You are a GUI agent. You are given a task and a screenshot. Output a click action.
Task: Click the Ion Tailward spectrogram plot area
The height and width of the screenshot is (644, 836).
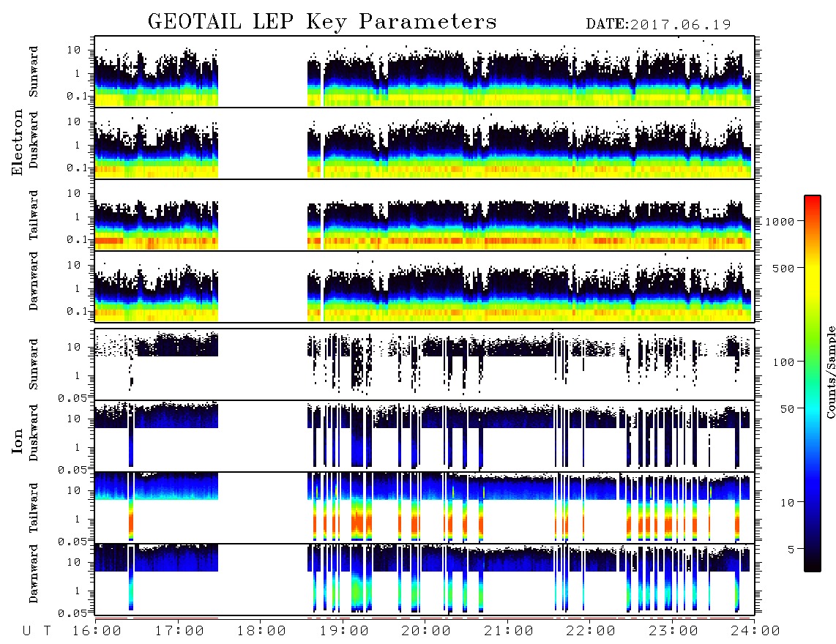(425, 508)
